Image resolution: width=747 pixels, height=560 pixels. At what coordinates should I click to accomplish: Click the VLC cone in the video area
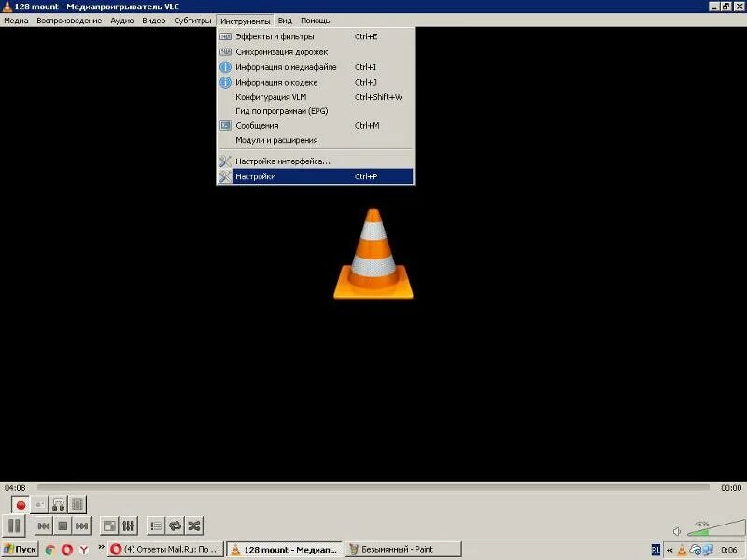point(373,254)
